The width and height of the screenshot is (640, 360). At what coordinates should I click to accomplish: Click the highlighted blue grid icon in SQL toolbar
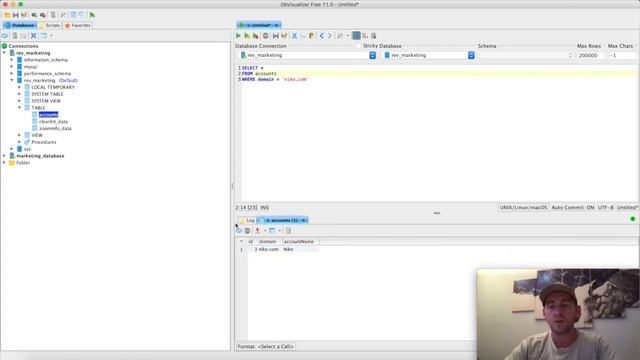(x=356, y=36)
